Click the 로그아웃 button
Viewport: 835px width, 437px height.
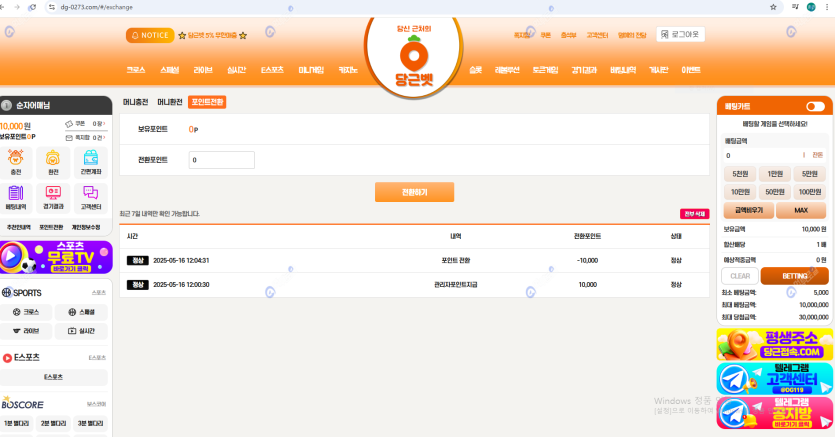[x=681, y=34]
